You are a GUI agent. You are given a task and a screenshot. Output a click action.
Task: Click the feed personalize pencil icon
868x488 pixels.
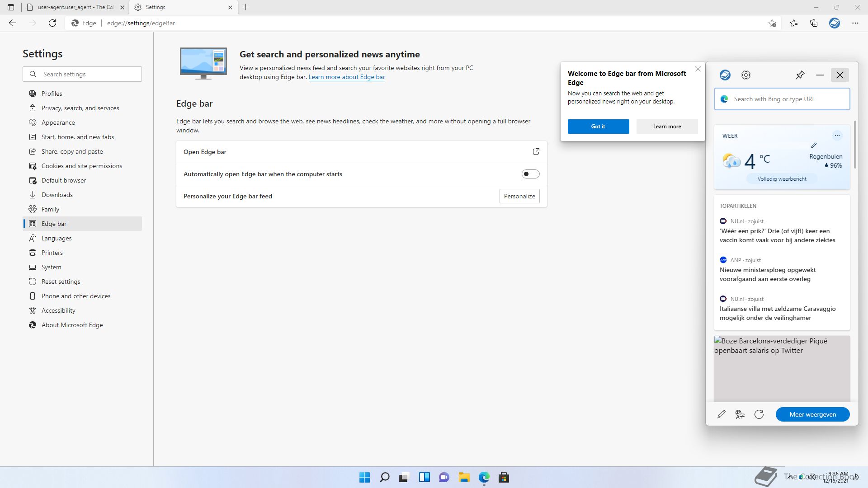click(x=722, y=414)
